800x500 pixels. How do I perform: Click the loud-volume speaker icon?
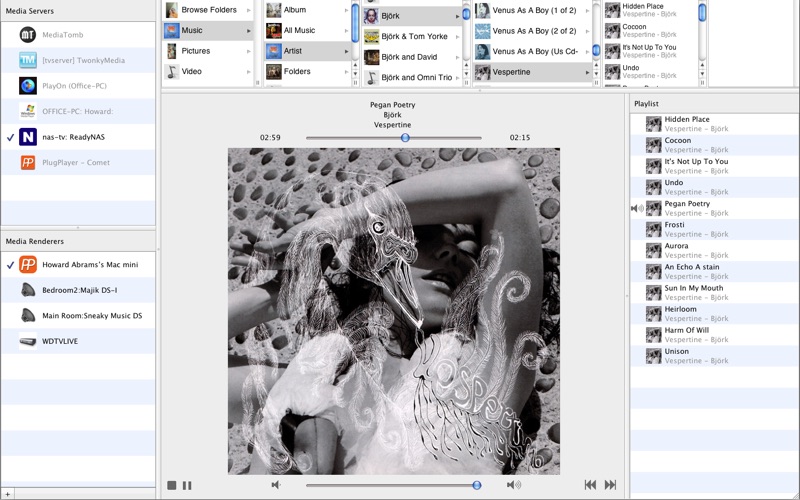coord(513,485)
